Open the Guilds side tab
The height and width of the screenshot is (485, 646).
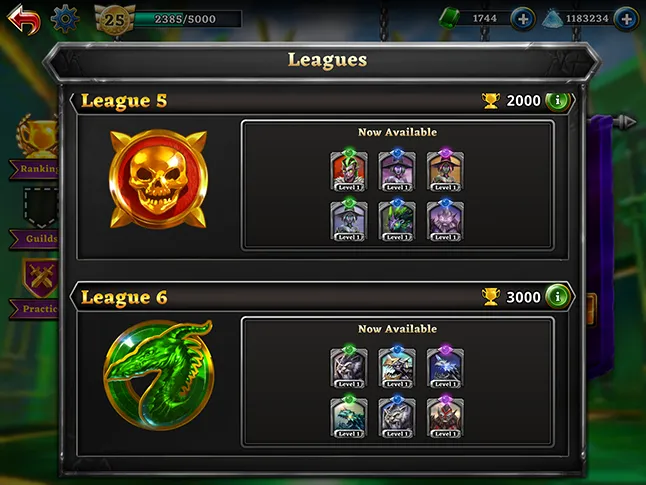coord(35,218)
